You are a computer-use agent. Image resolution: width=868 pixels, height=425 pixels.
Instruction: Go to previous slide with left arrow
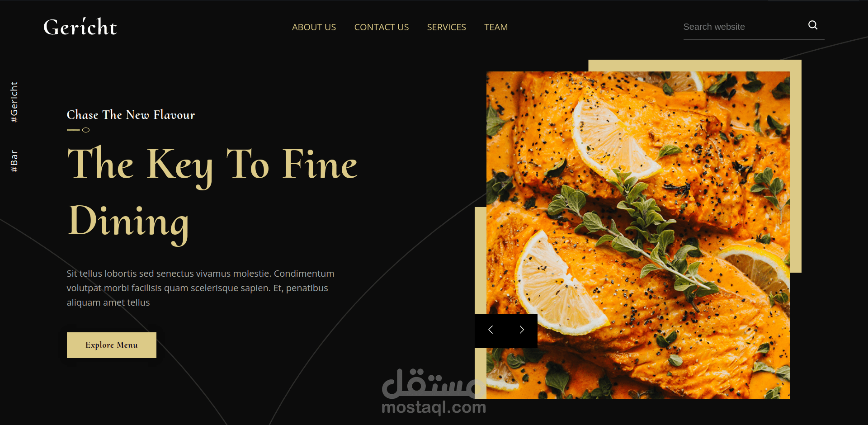click(491, 330)
